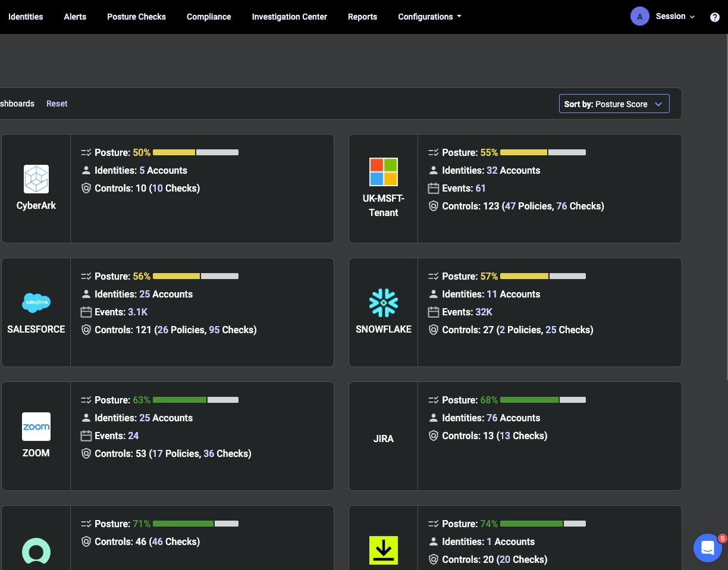
Task: Click the CyberArk cube logo
Action: [36, 179]
